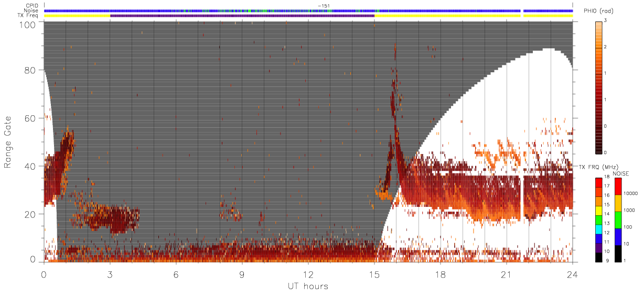Click UT hours tick label 24
Viewport: 644px width, 297px height.
pos(572,274)
